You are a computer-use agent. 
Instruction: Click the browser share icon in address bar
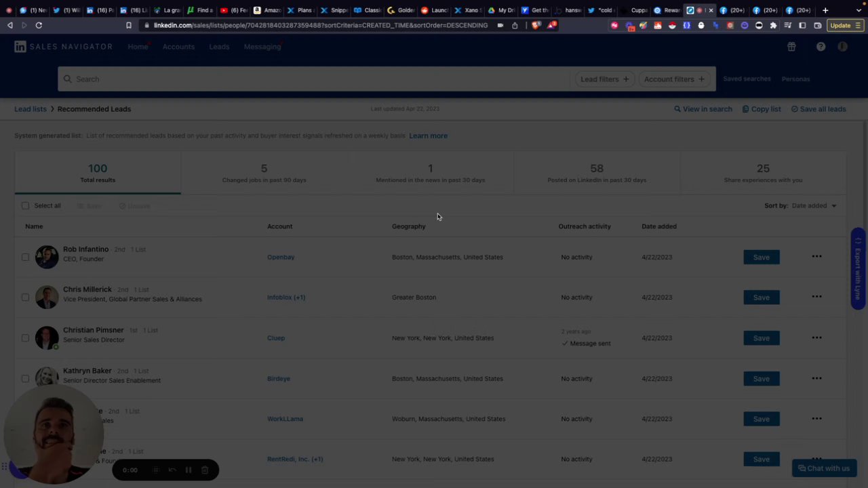515,25
